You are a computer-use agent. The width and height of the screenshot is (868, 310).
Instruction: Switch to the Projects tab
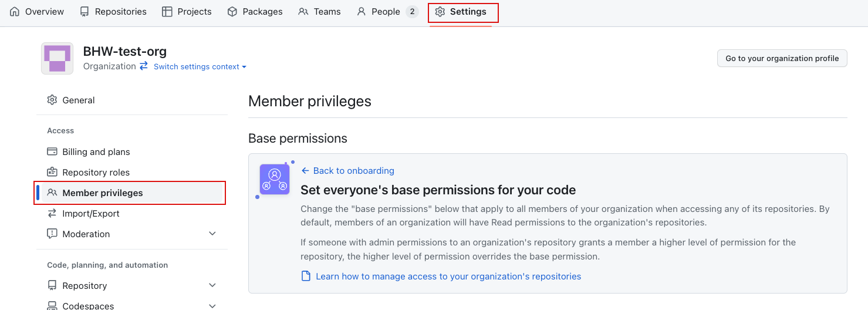click(187, 12)
